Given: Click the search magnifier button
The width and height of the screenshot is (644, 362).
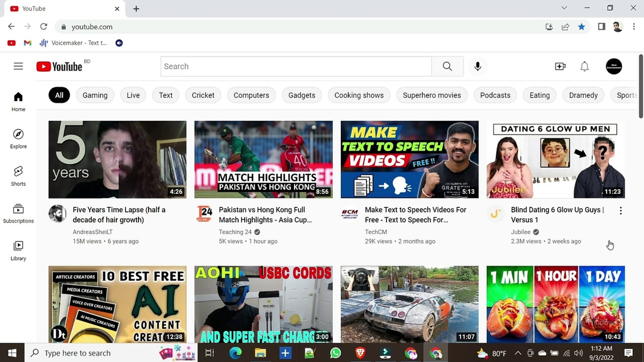Looking at the screenshot, I should pyautogui.click(x=447, y=66).
